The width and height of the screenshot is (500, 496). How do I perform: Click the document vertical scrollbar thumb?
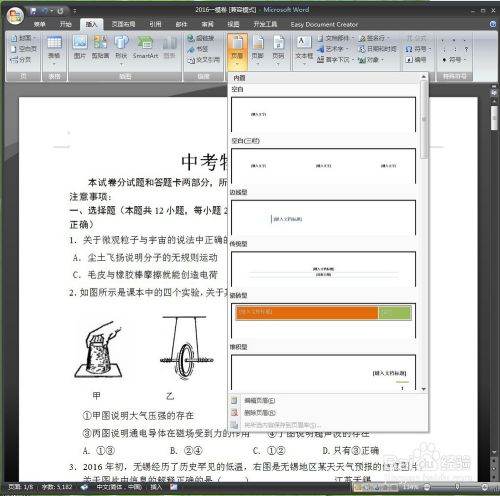(x=494, y=118)
